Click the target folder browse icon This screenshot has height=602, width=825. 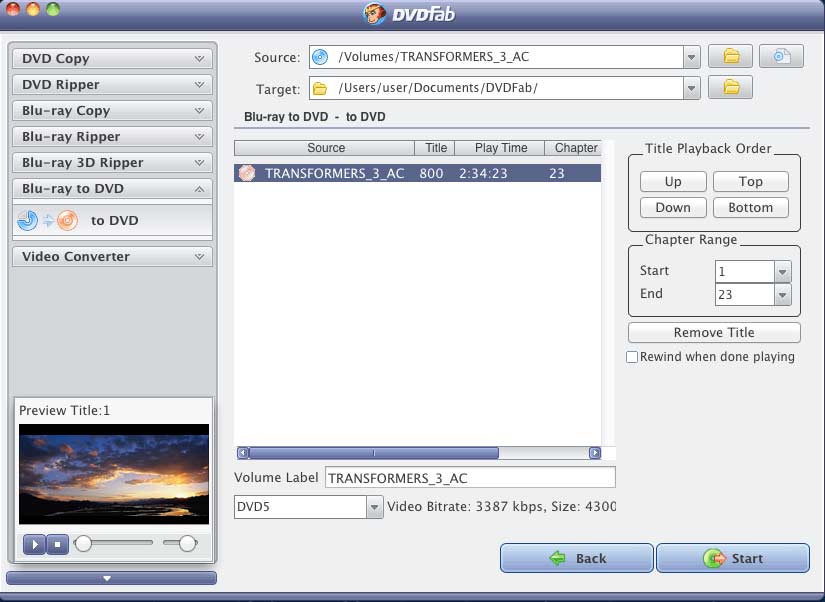pyautogui.click(x=730, y=87)
